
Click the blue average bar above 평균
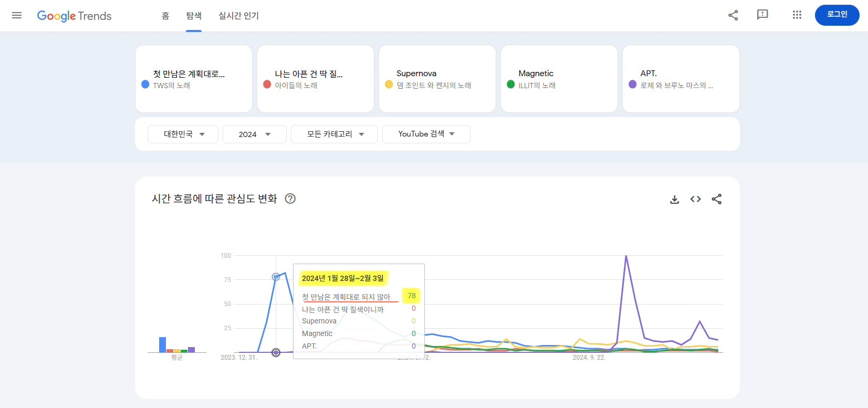pos(163,344)
